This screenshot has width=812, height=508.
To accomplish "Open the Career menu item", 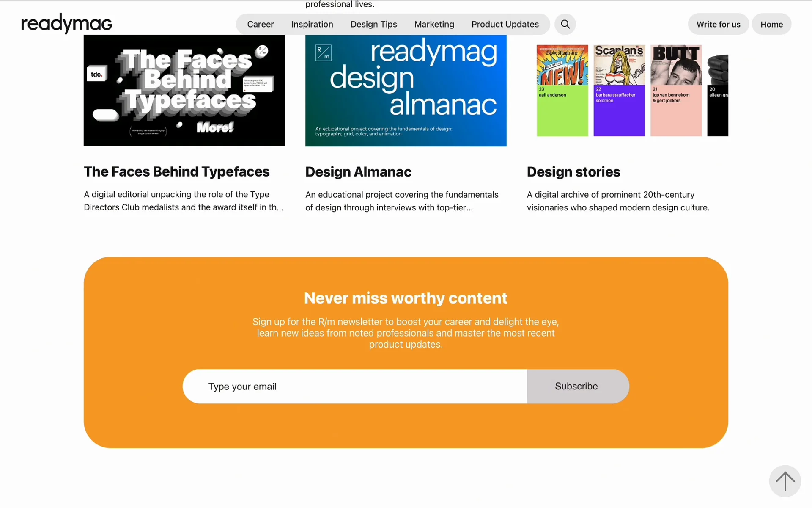I will pos(261,24).
